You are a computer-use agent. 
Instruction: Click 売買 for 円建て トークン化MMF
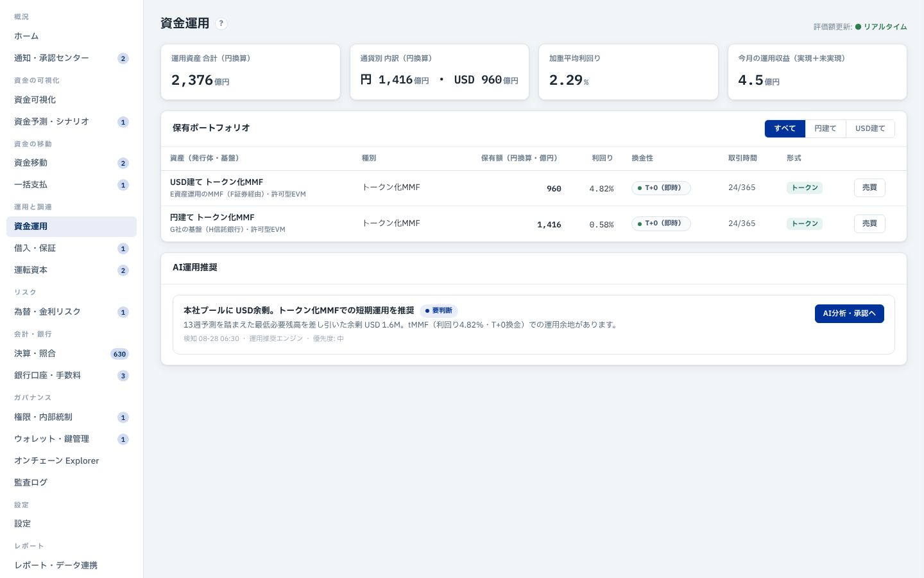(869, 223)
